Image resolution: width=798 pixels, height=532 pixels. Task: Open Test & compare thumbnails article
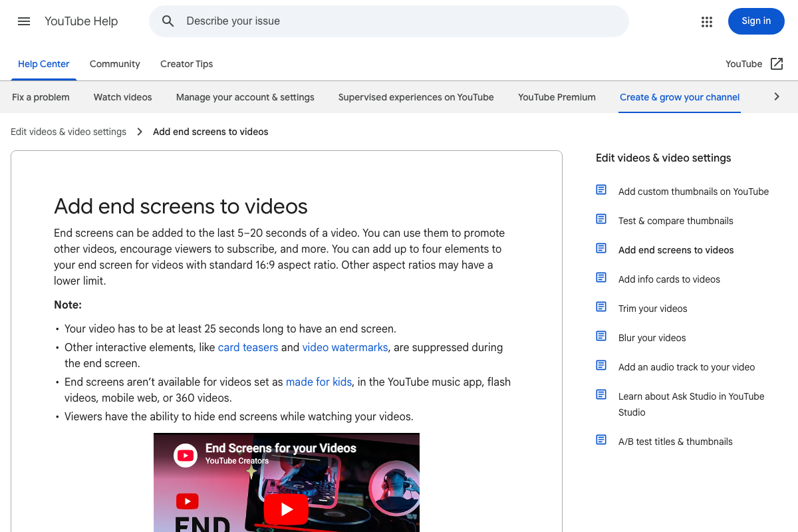[x=676, y=221]
